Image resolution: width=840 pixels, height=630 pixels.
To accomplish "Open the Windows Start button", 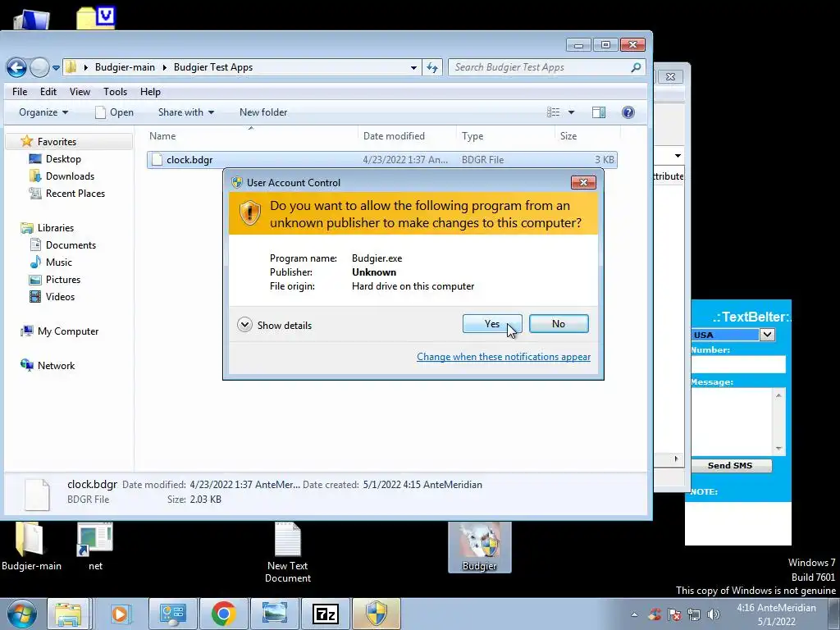I will tap(22, 614).
